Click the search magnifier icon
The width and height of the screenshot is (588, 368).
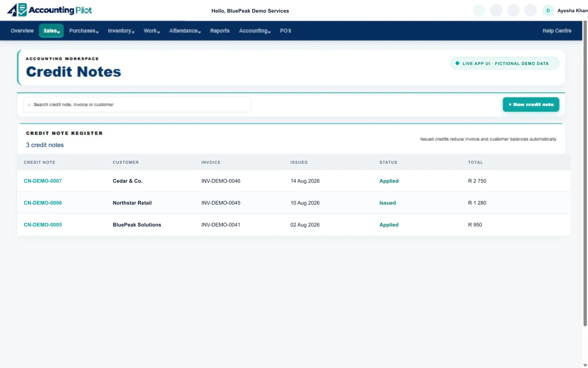(29, 105)
